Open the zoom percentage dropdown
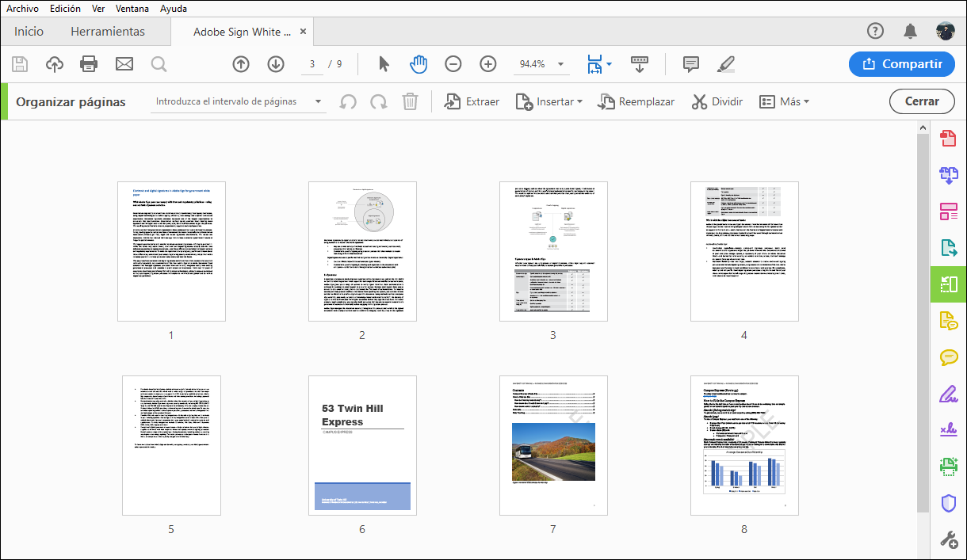The width and height of the screenshot is (967, 560). tap(560, 64)
